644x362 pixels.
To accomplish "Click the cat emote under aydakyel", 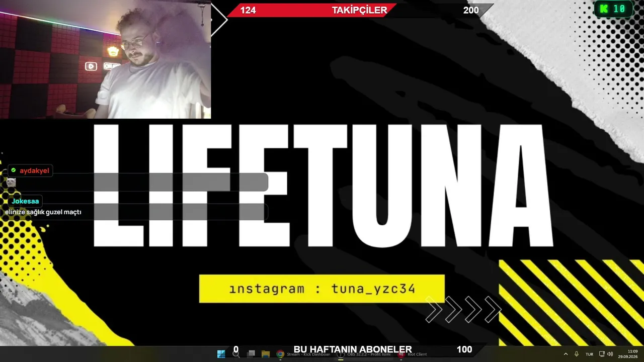I will pos(11,182).
